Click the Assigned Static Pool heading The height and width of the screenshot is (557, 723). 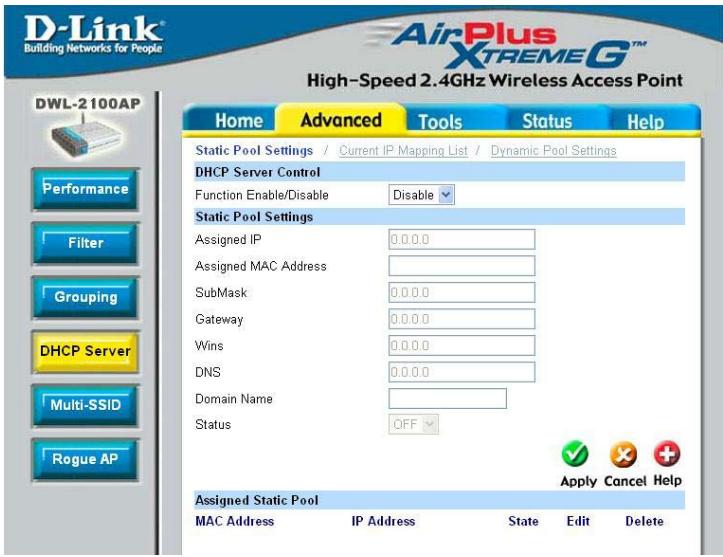[257, 500]
